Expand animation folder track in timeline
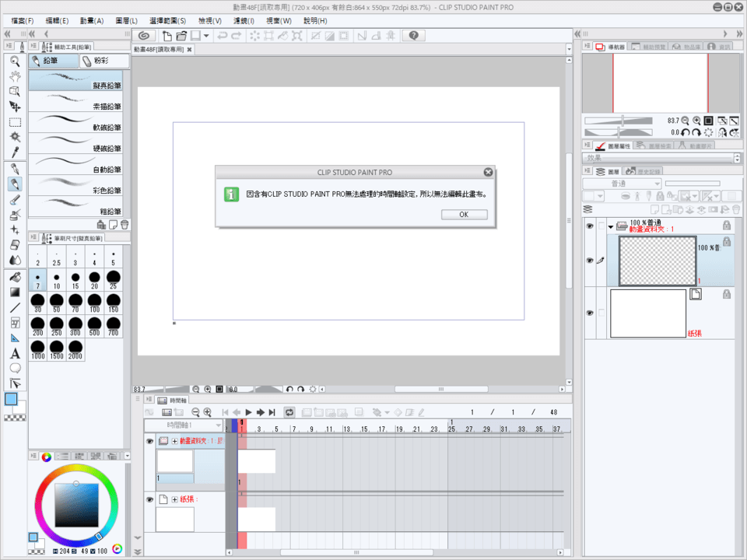The width and height of the screenshot is (747, 560). [x=174, y=442]
